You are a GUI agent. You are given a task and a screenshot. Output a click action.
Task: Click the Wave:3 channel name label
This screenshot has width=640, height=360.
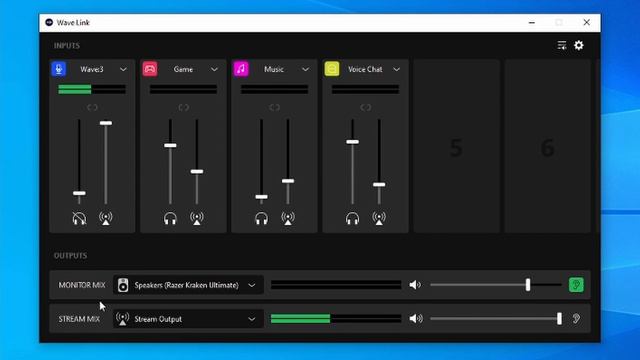[92, 69]
